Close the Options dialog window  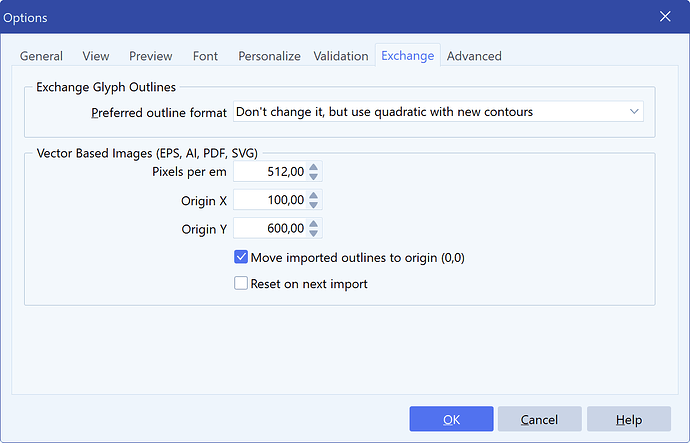665,16
